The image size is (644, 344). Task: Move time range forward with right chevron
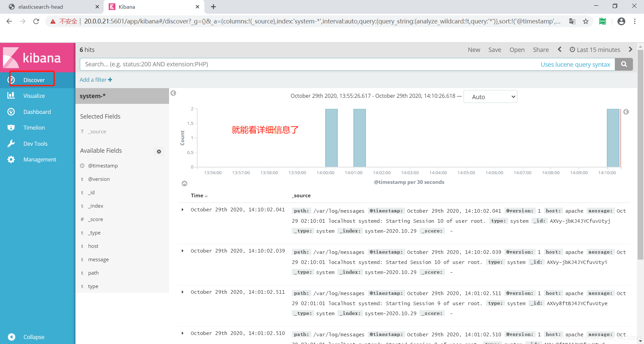point(631,49)
